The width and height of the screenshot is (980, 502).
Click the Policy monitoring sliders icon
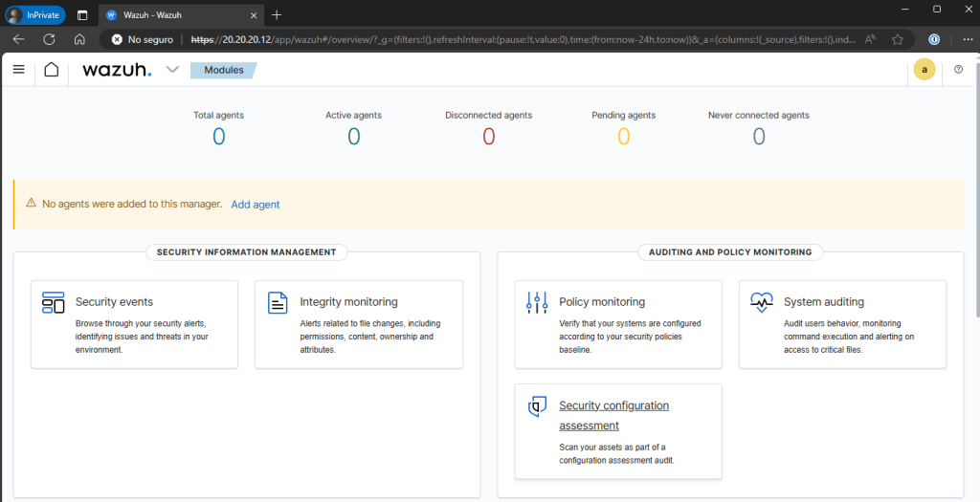(x=537, y=302)
